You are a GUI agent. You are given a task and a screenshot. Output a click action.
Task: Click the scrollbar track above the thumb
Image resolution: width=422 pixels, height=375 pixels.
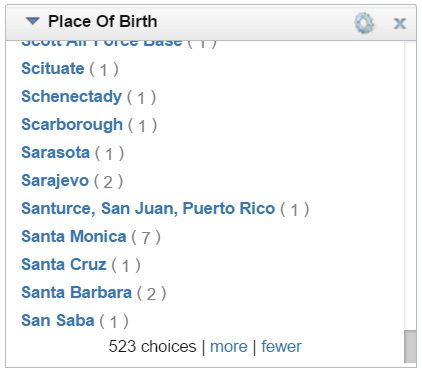pyautogui.click(x=410, y=186)
